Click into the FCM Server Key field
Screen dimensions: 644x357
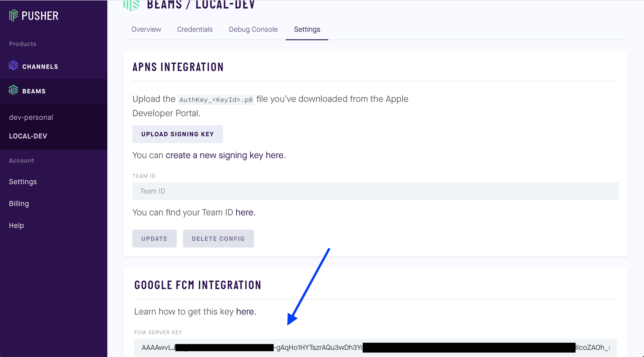[318, 348]
